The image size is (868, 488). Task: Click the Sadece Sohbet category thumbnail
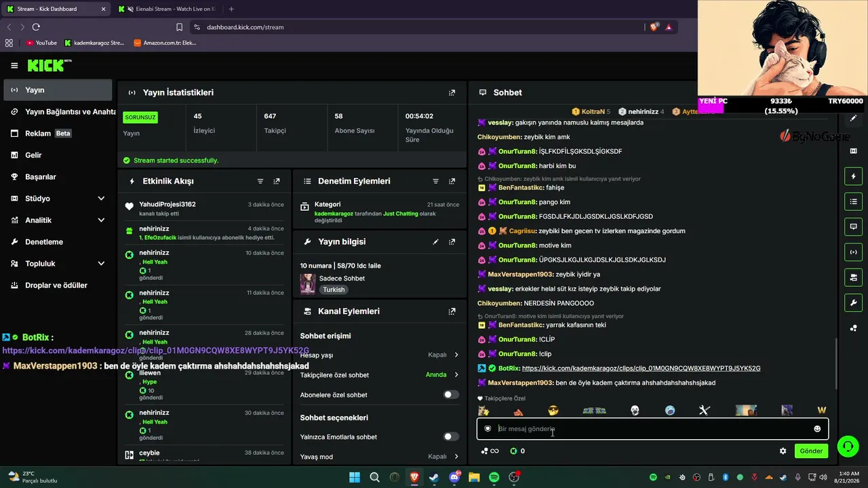coord(308,283)
